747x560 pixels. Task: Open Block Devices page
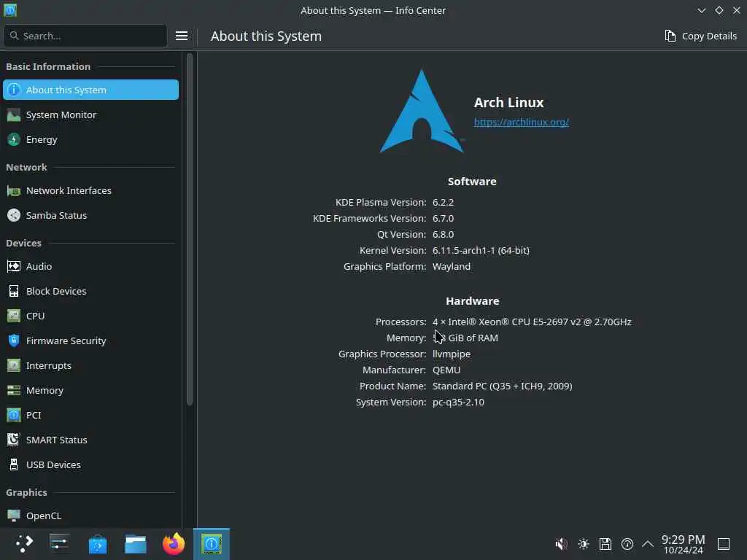(x=90, y=291)
